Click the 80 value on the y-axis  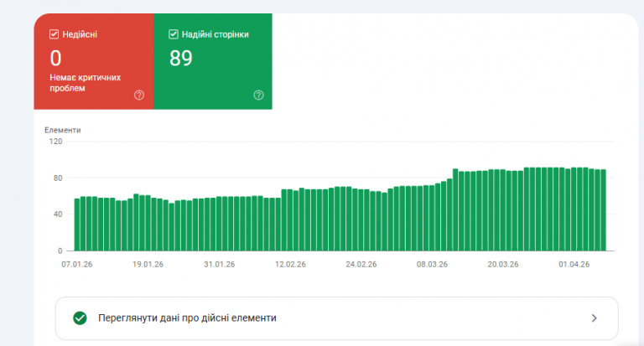pyautogui.click(x=58, y=178)
